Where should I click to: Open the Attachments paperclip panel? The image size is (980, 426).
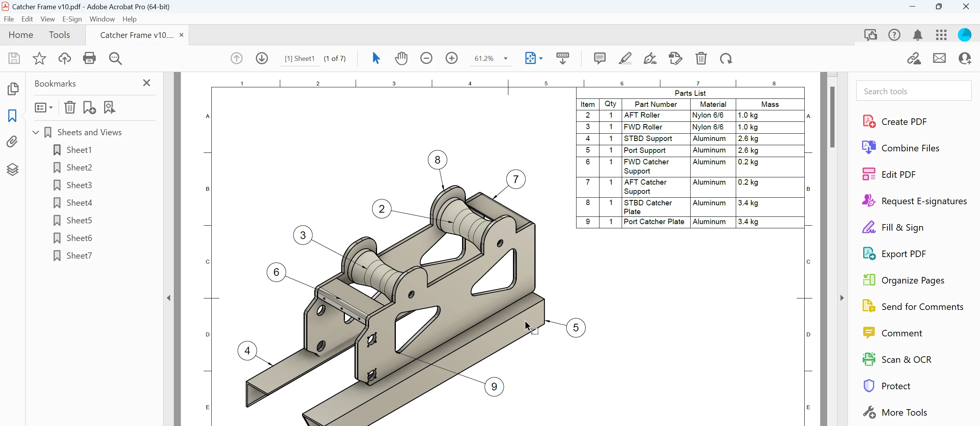tap(13, 142)
